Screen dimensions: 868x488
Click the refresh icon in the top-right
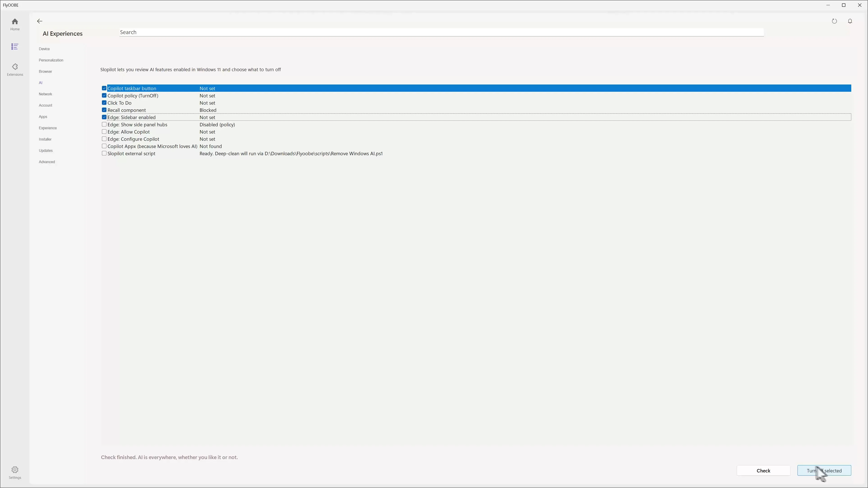[835, 21]
